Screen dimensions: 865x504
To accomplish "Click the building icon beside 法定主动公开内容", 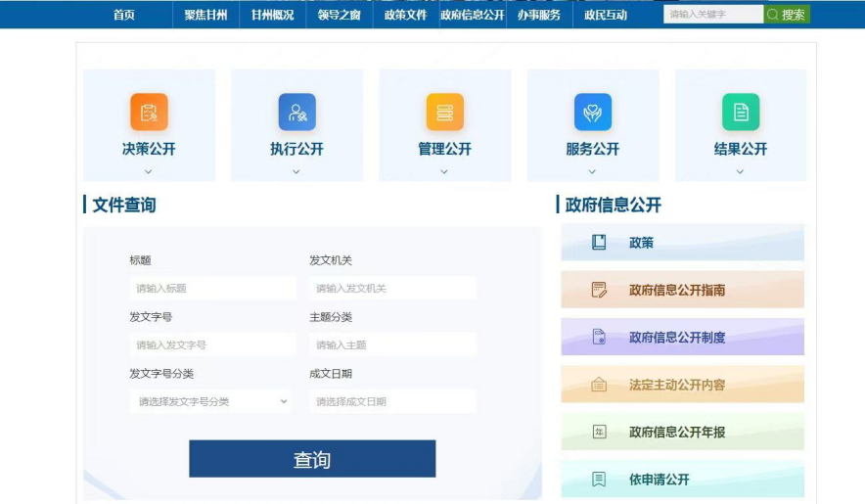I will 599,385.
